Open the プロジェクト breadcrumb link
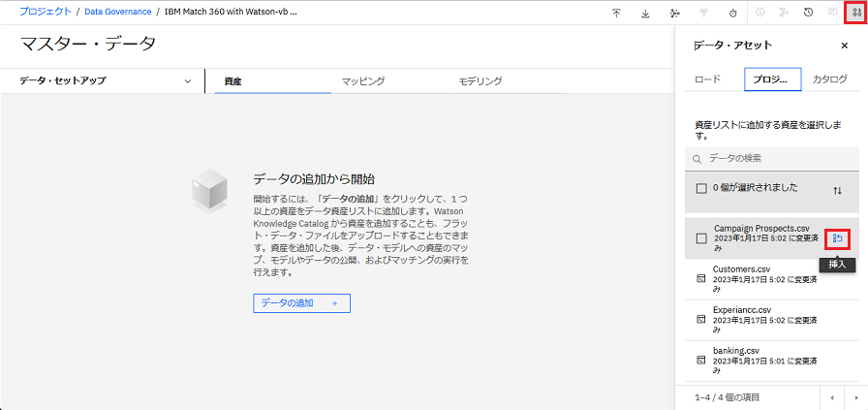Viewport: 868px width, 410px height. [x=46, y=11]
